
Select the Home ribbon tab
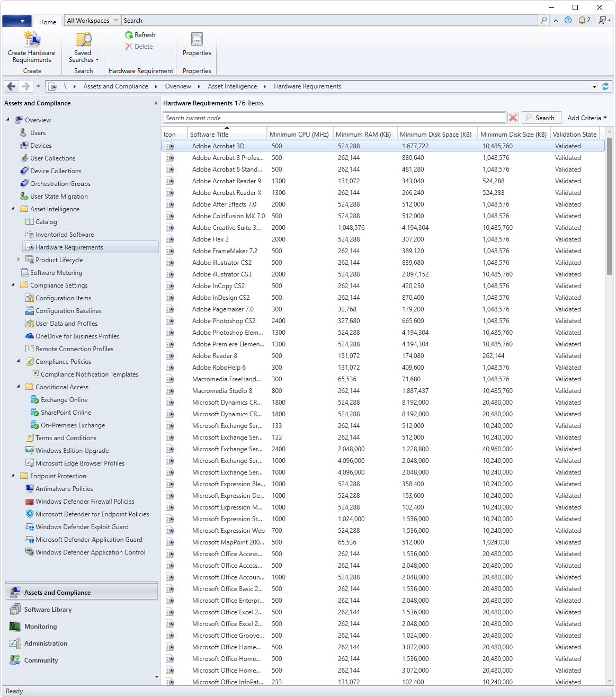48,22
